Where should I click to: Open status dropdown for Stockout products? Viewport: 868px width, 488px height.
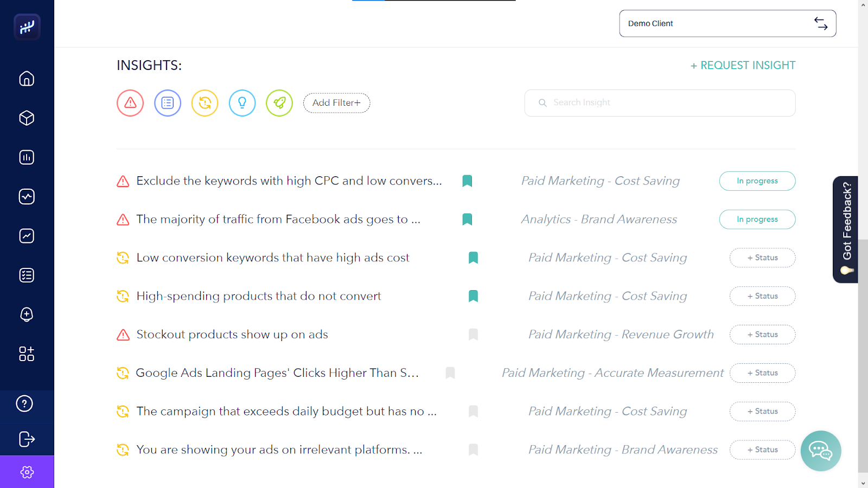click(762, 335)
